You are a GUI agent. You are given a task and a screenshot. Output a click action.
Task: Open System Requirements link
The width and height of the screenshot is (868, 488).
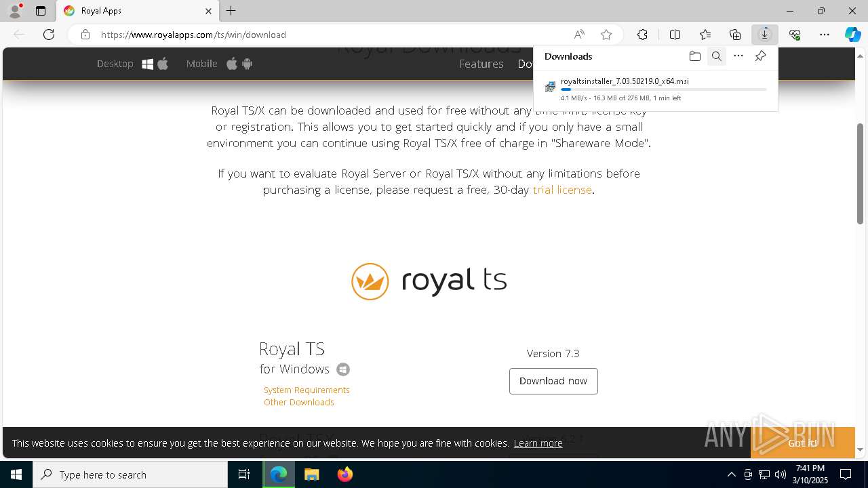(307, 390)
